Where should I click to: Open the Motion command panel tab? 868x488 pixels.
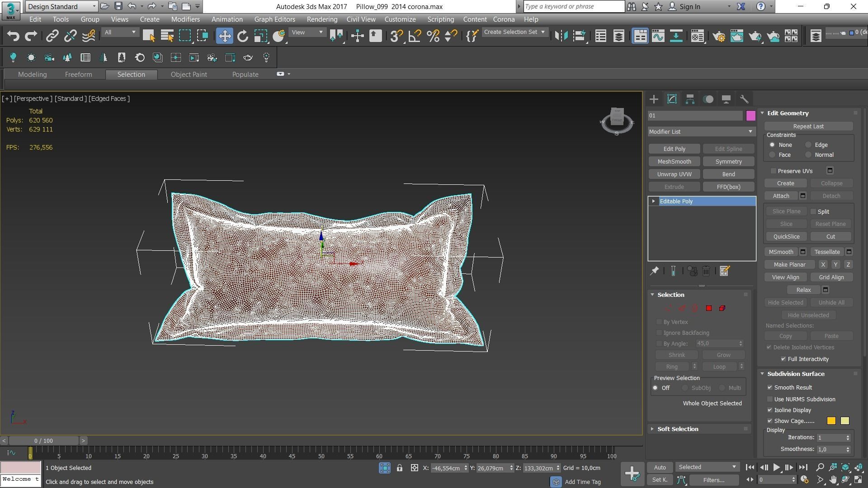pyautogui.click(x=708, y=99)
